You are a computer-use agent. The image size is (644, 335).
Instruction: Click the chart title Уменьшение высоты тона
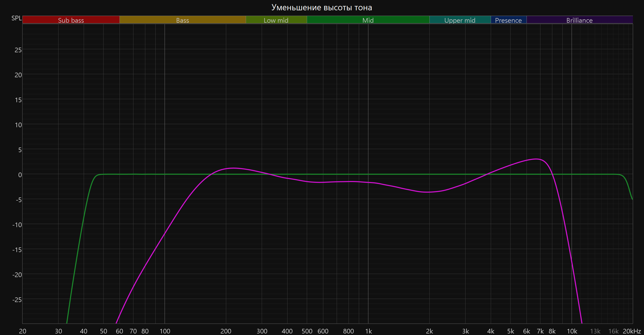[322, 7]
